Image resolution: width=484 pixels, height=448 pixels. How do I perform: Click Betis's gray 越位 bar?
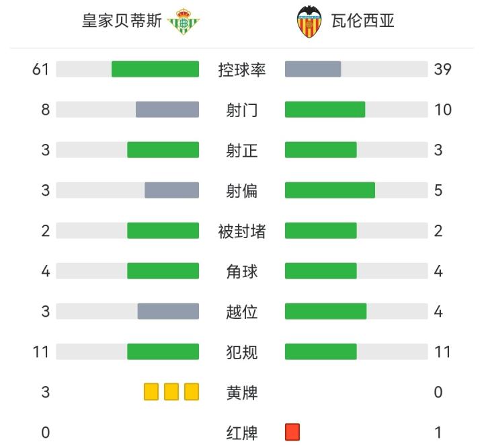pyautogui.click(x=168, y=311)
